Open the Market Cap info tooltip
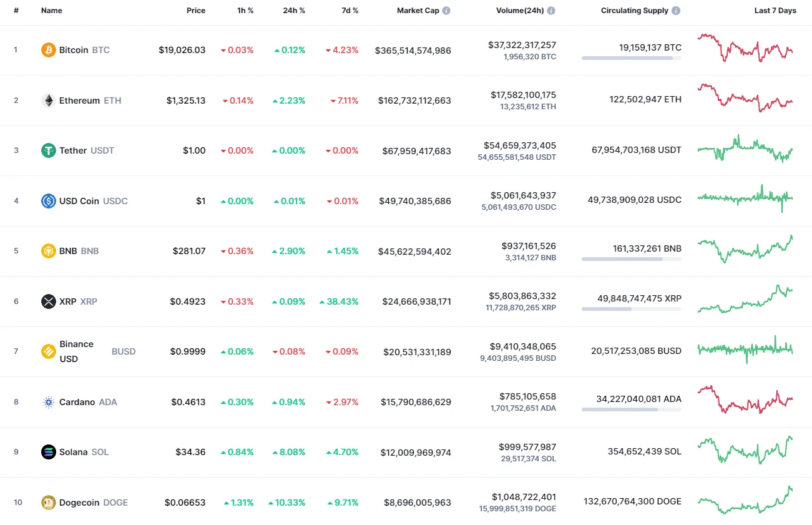 (x=445, y=10)
